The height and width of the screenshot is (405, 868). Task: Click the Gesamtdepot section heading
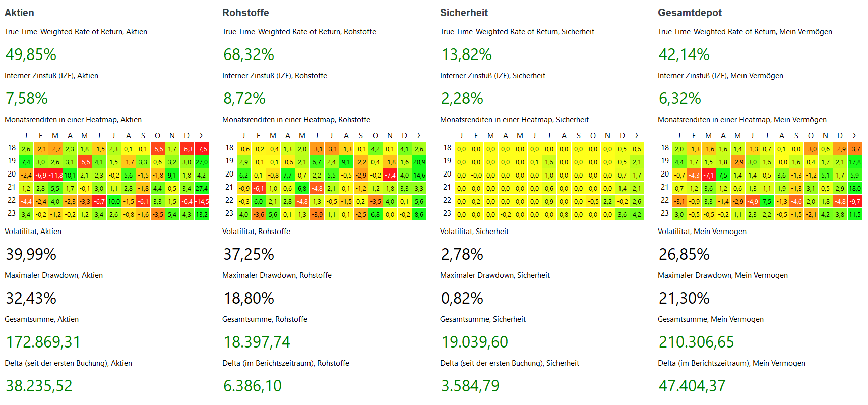pos(690,13)
